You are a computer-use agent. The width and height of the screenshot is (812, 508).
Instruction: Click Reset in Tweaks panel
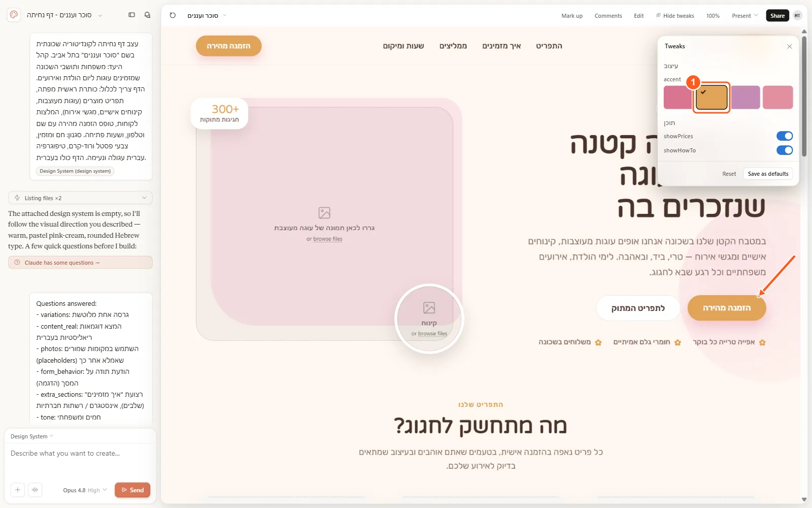coord(729,174)
